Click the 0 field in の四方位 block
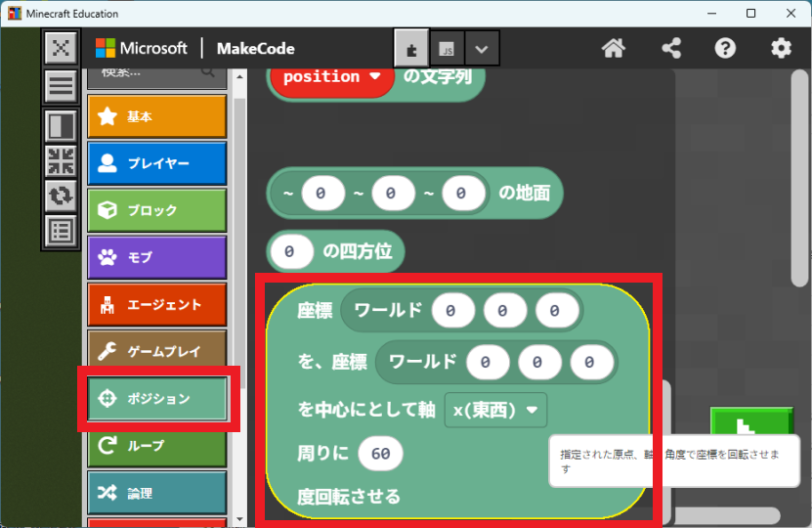Viewport: 812px width, 528px height. (x=291, y=251)
